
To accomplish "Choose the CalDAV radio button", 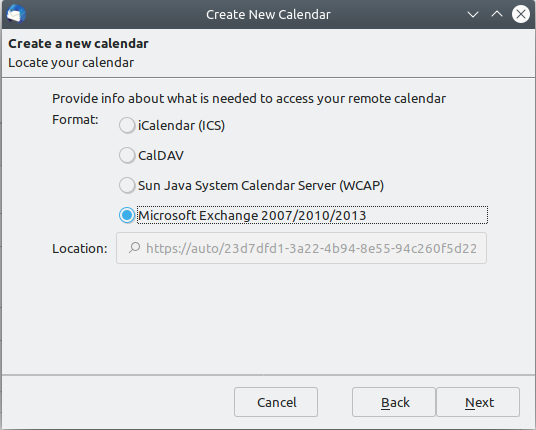I will point(127,156).
